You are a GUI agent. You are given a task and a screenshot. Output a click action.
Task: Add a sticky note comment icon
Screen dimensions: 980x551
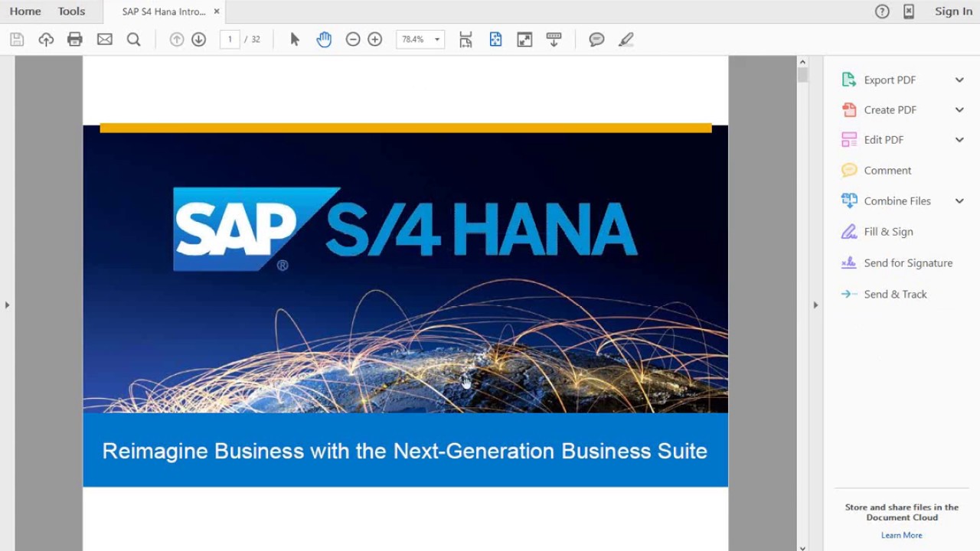597,40
